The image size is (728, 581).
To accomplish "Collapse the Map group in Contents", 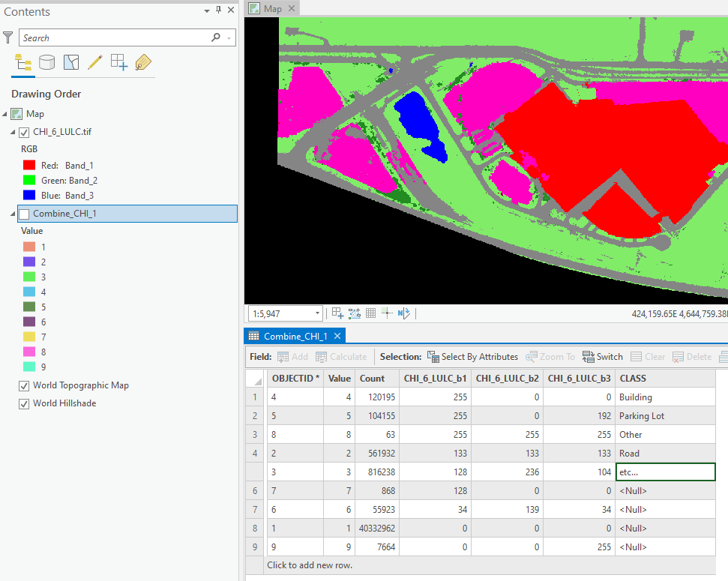I will 4,115.
